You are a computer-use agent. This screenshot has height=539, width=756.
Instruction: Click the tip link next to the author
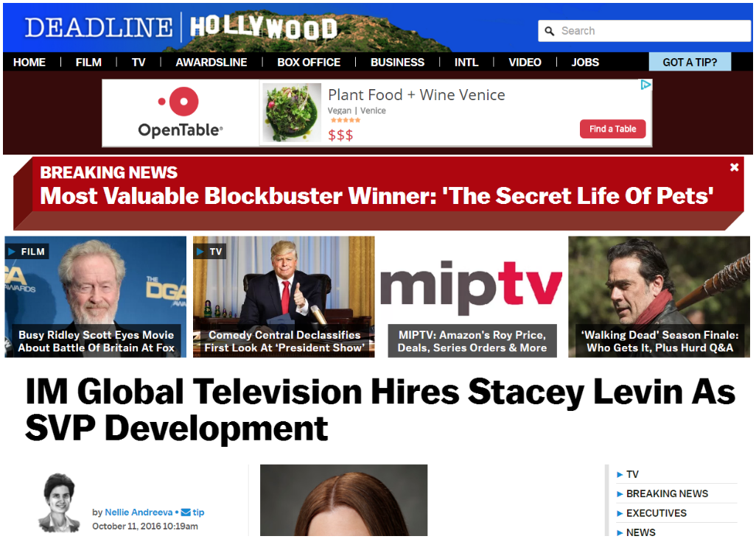[x=198, y=512]
